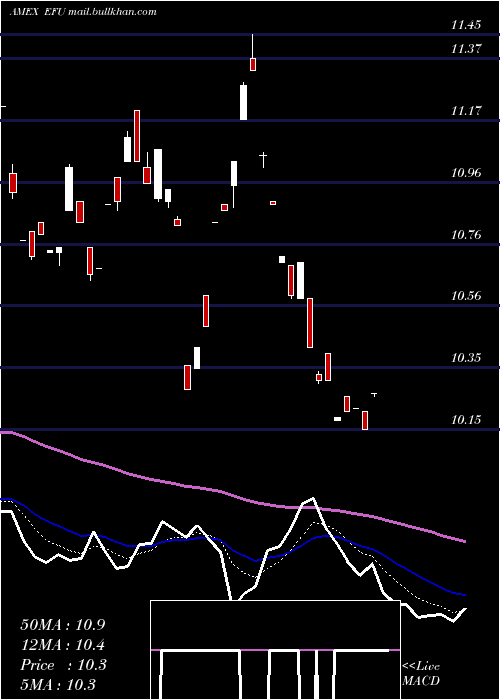
Task: Click the 50MA : 10.9 readout
Action: click(63, 625)
